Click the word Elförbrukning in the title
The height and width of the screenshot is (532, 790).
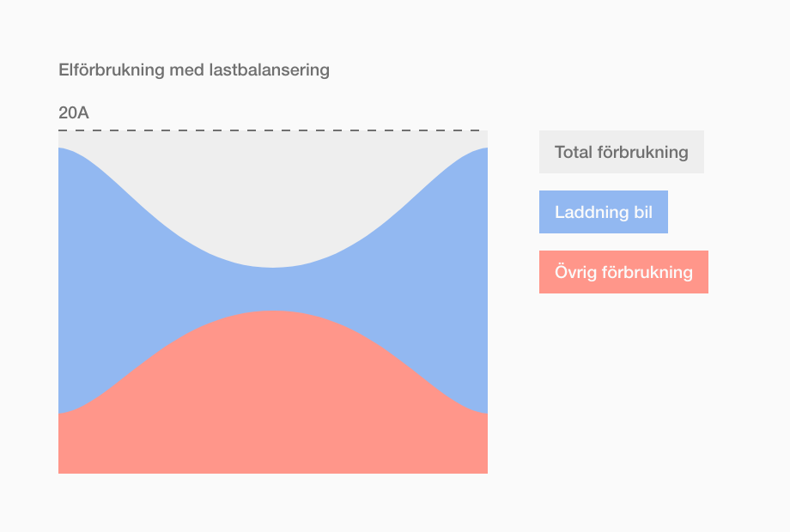[x=112, y=70]
